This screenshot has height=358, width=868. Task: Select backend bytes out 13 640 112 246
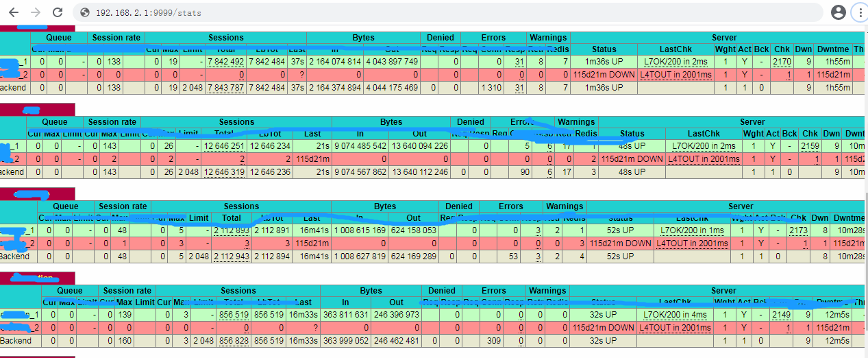[419, 172]
